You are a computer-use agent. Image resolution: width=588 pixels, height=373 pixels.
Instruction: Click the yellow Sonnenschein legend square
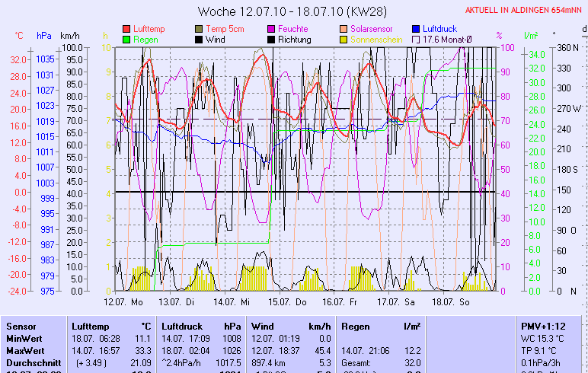(344, 40)
